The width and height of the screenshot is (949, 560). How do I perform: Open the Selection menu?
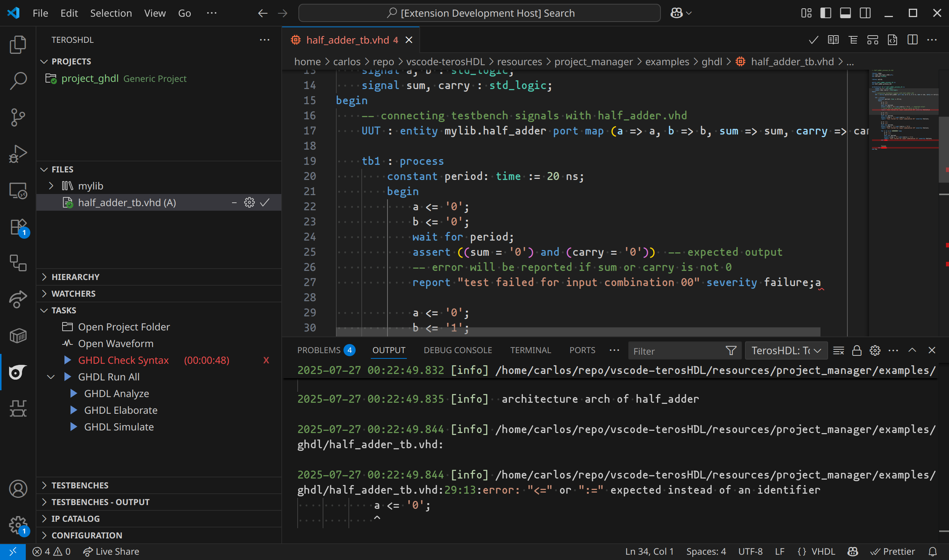(x=111, y=13)
